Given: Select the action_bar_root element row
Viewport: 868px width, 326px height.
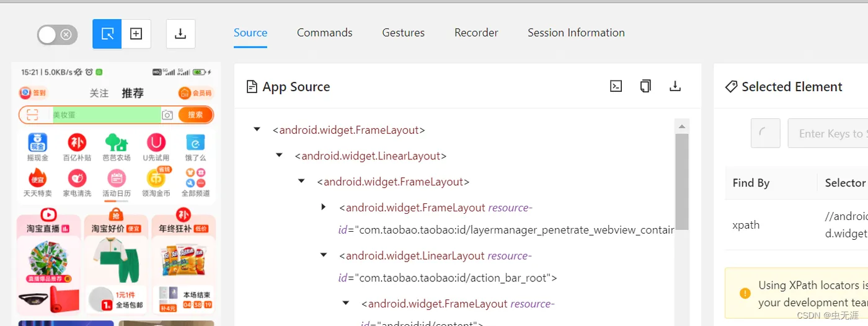Looking at the screenshot, I should coord(448,267).
